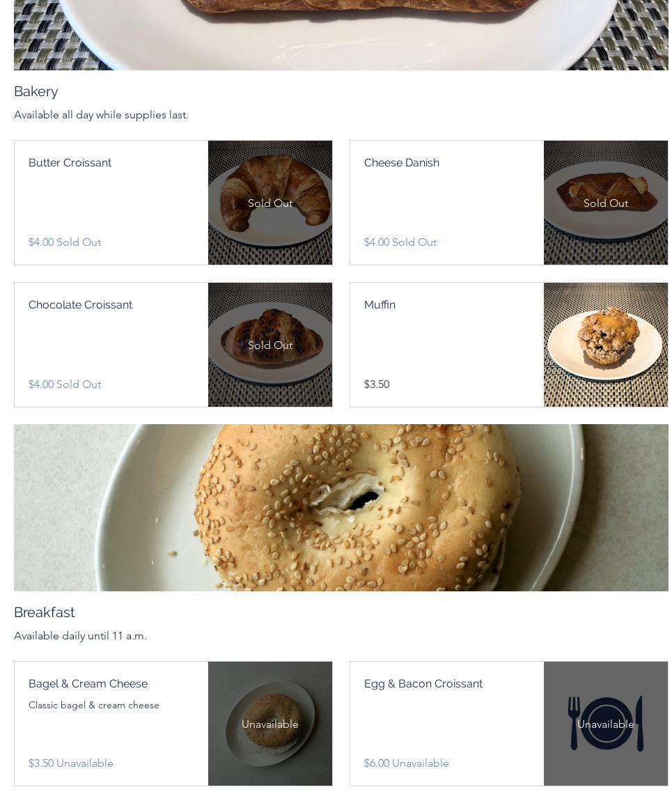The width and height of the screenshot is (672, 794).
Task: Open the Muffin photo
Action: point(606,345)
